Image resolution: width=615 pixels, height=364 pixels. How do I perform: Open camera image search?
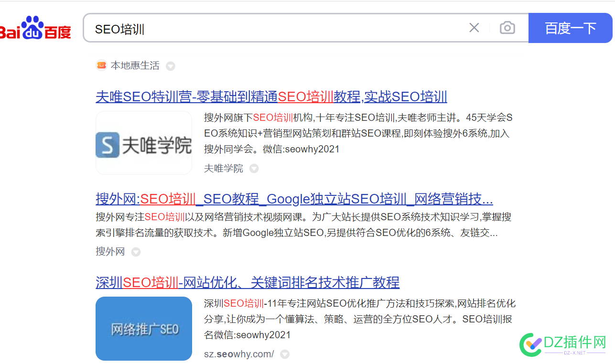[507, 28]
